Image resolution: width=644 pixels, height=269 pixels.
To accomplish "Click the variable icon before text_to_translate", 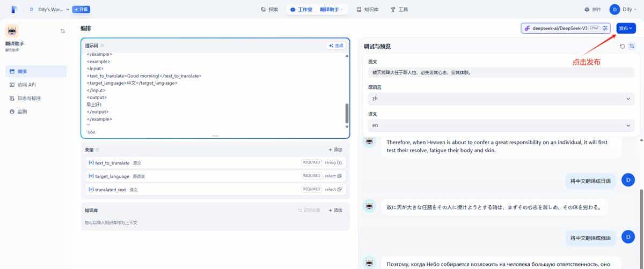I will 91,162.
